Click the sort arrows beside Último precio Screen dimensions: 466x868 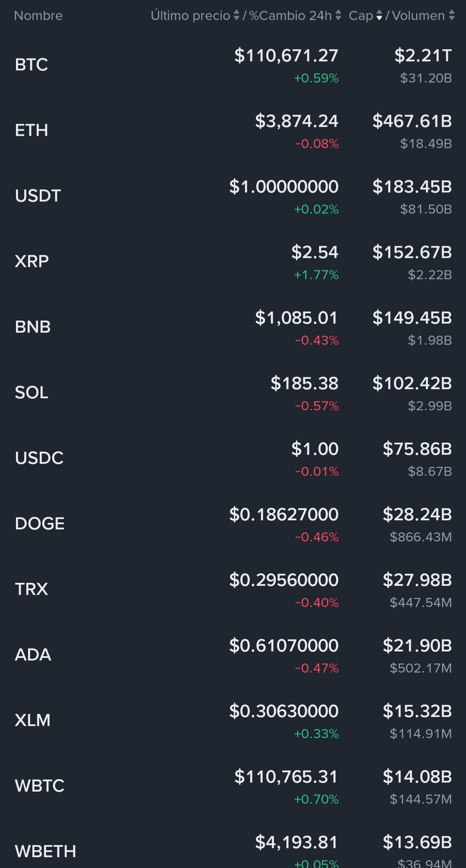click(x=236, y=16)
